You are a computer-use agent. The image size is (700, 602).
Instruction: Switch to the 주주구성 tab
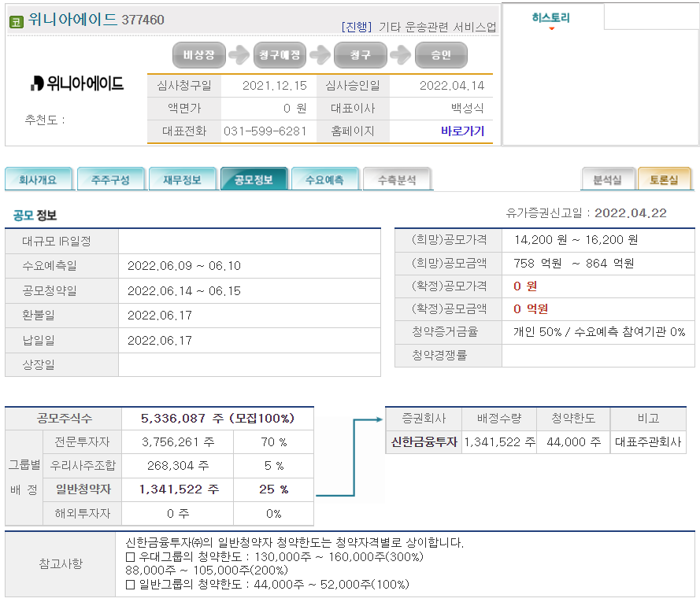[110, 179]
